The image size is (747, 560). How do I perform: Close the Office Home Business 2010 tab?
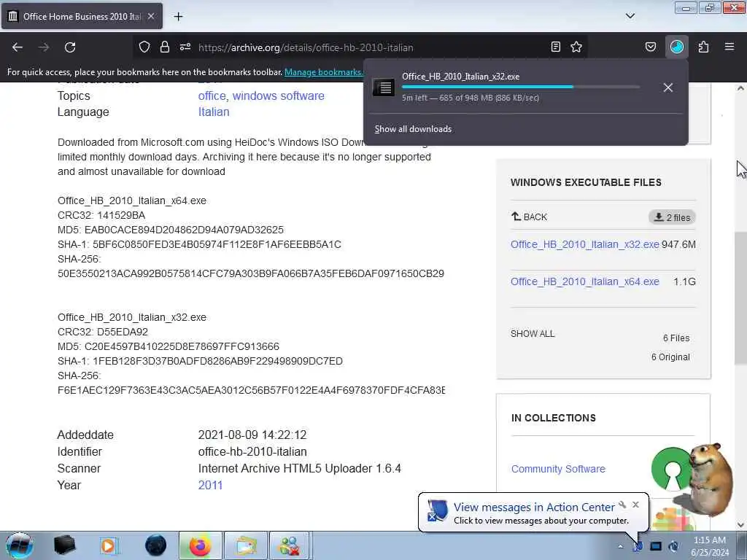click(151, 16)
